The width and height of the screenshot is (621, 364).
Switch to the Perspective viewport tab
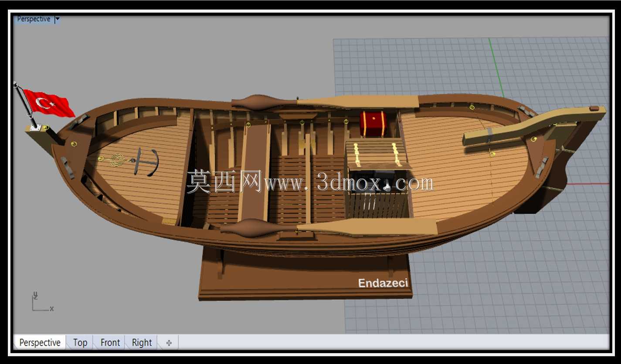[40, 343]
